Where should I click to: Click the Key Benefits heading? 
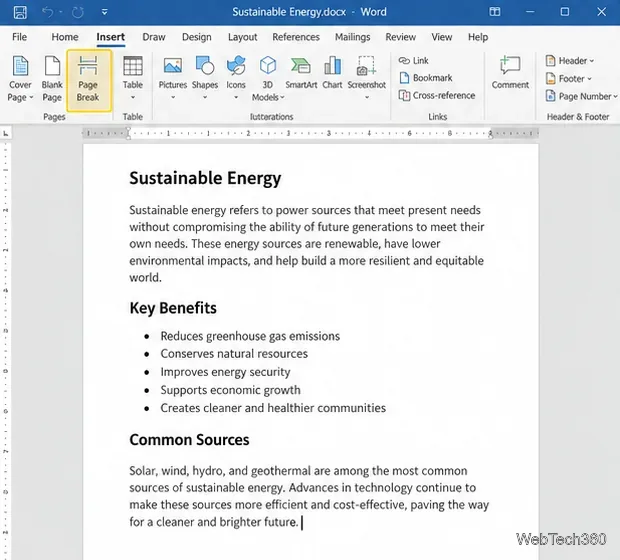(x=173, y=308)
